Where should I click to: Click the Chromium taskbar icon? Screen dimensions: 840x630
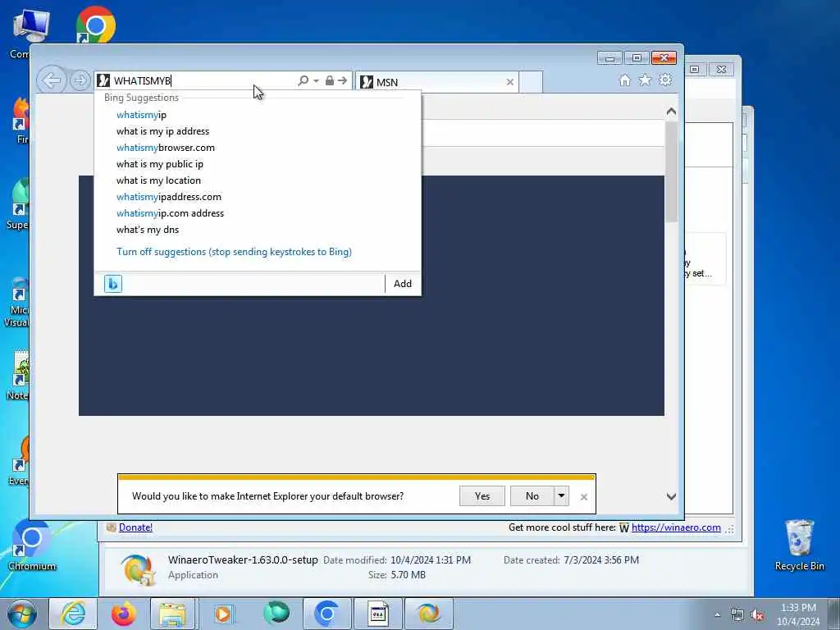326,614
